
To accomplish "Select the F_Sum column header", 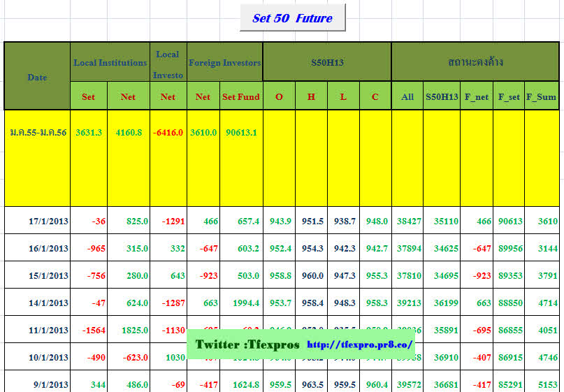I will pos(541,96).
